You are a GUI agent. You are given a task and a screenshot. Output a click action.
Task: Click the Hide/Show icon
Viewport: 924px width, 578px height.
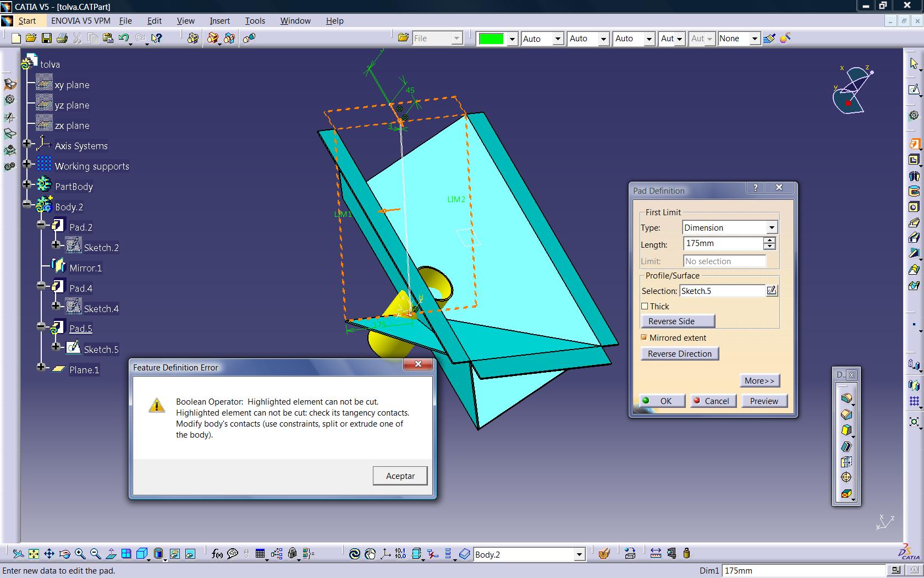tap(175, 554)
